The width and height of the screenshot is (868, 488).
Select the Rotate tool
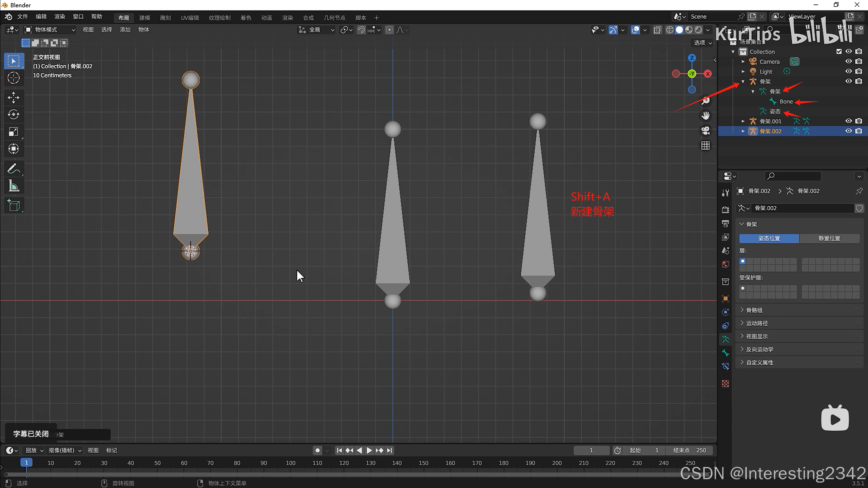click(x=14, y=115)
